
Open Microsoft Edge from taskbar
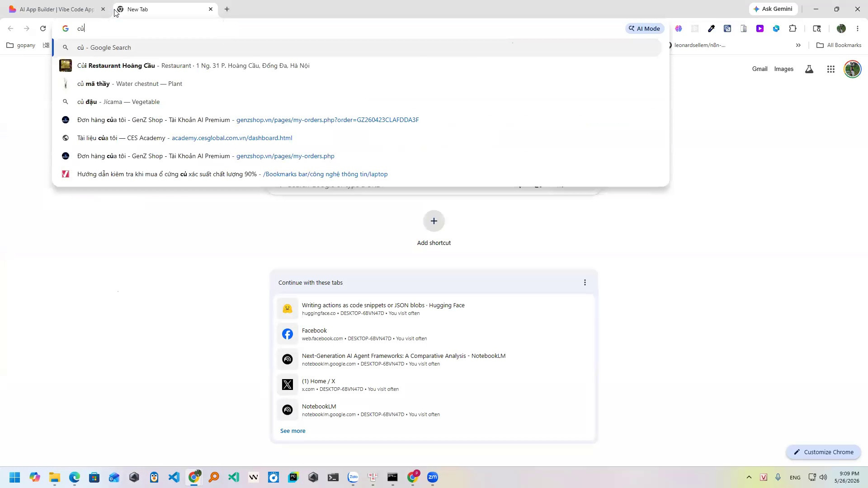coord(75,477)
